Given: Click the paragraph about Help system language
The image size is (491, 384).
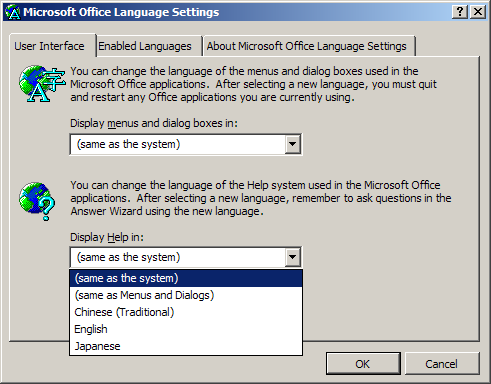Looking at the screenshot, I should (x=261, y=198).
